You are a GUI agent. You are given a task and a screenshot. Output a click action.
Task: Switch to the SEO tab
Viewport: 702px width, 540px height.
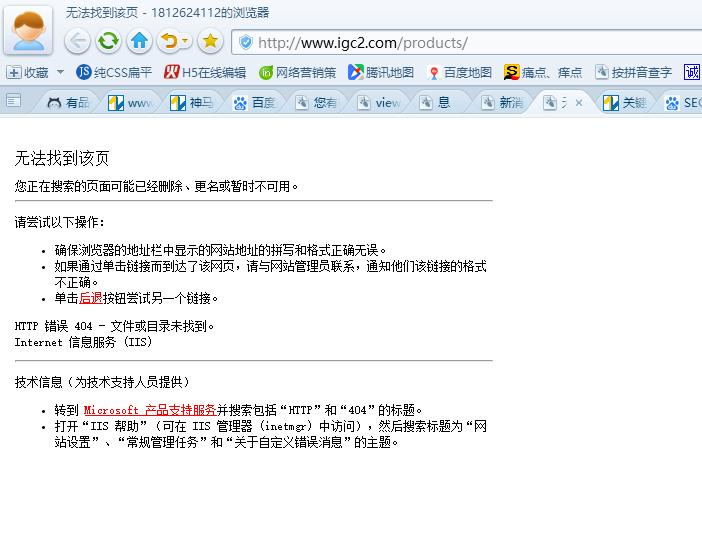683,103
